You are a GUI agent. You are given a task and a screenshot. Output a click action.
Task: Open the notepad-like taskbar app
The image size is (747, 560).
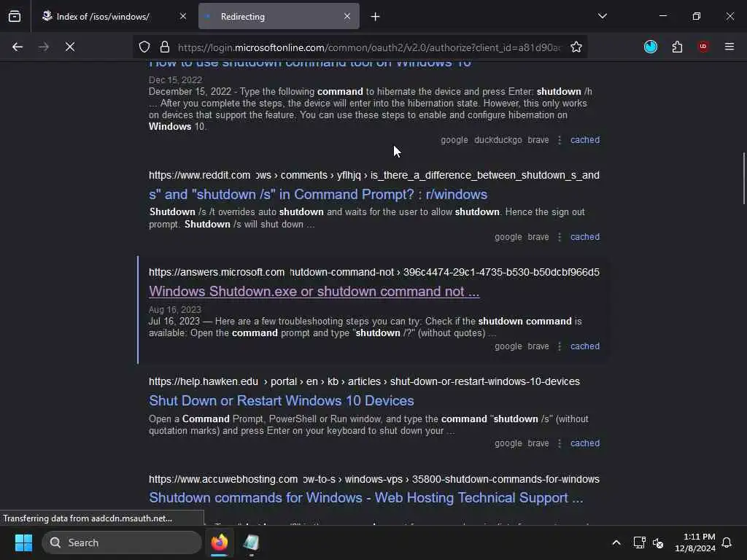[251, 542]
